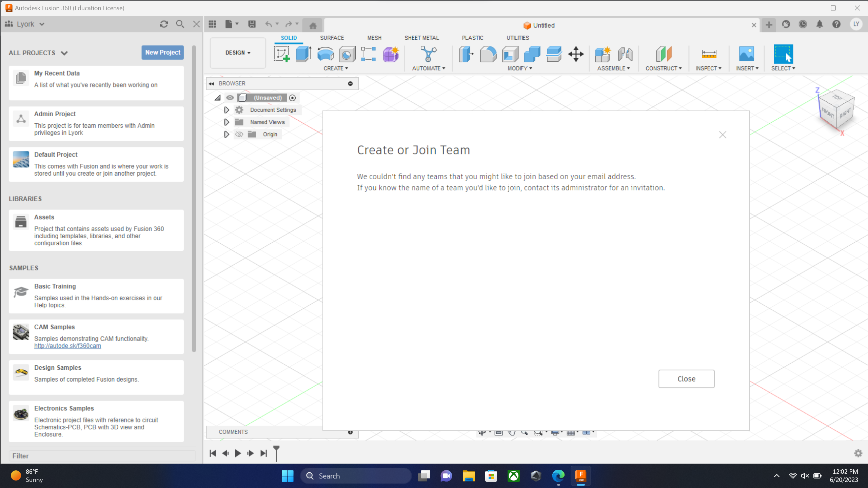The height and width of the screenshot is (488, 868).
Task: Click the Filter input field
Action: click(102, 456)
